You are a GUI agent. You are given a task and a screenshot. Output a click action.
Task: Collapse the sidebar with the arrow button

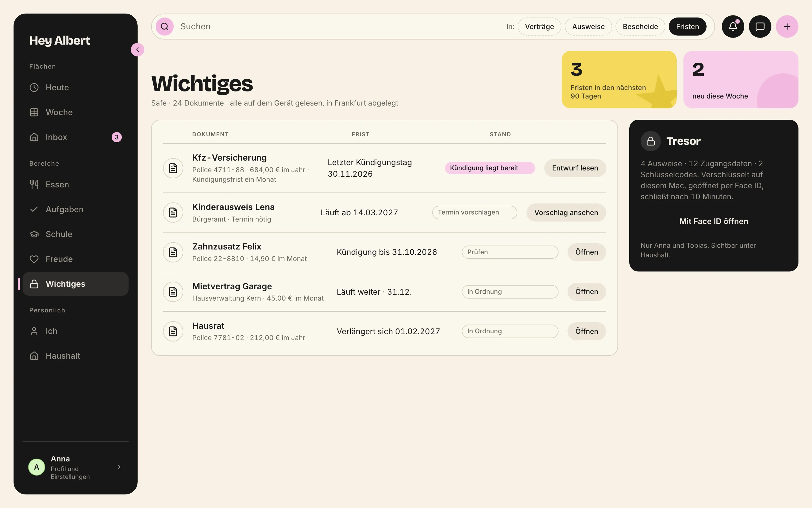click(x=138, y=50)
